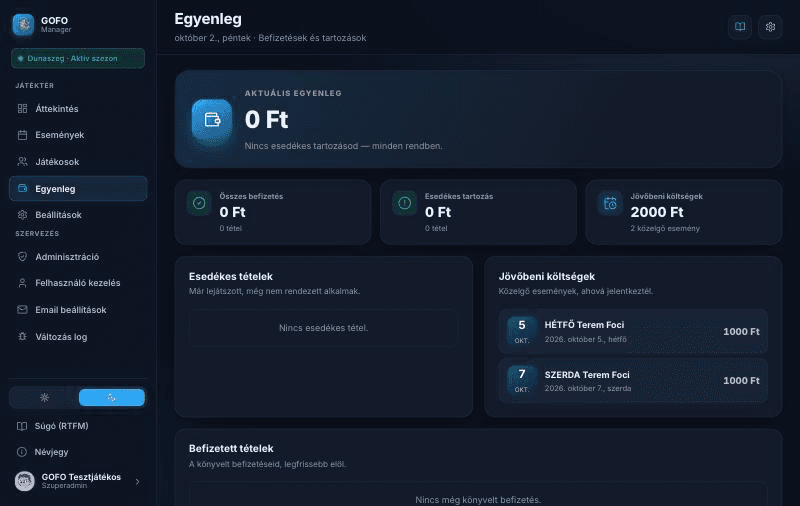The height and width of the screenshot is (506, 800).
Task: Open the Beállítások menu item
Action: [x=78, y=215]
